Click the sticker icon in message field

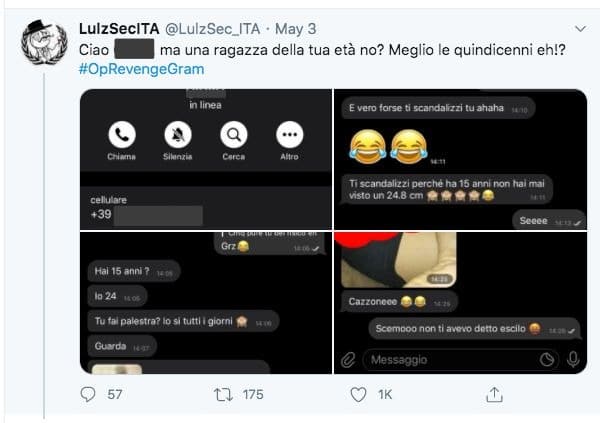click(x=547, y=359)
